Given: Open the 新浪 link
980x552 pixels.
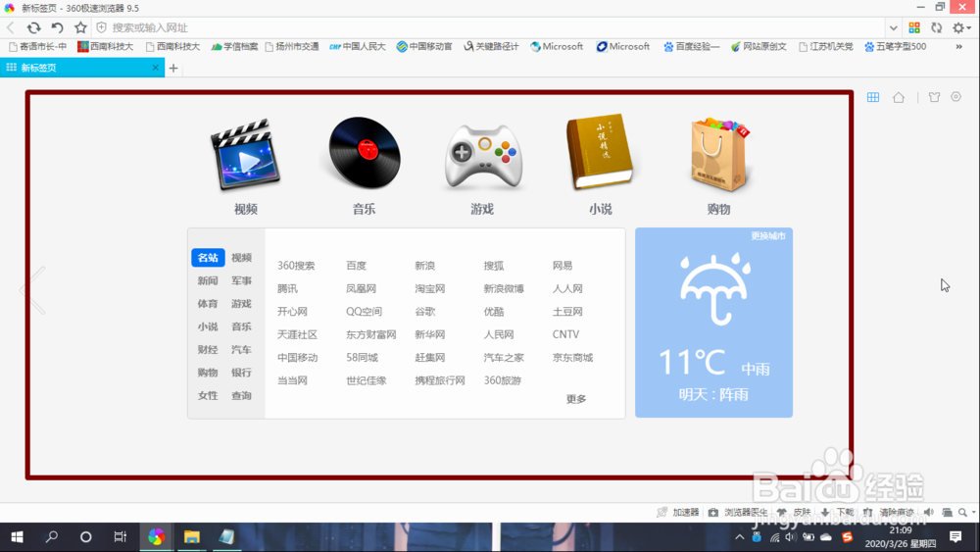Looking at the screenshot, I should click(x=425, y=266).
